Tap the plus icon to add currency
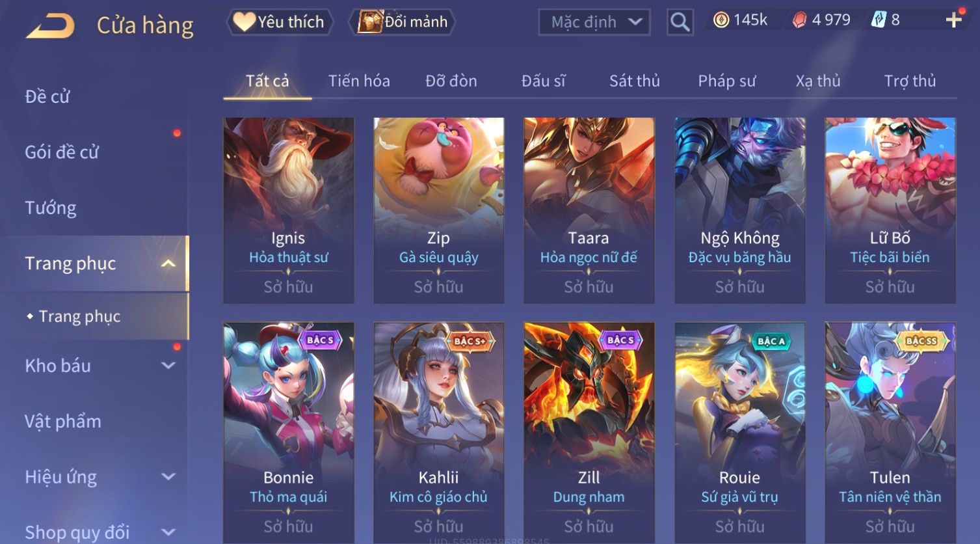The height and width of the screenshot is (544, 980). [x=953, y=20]
